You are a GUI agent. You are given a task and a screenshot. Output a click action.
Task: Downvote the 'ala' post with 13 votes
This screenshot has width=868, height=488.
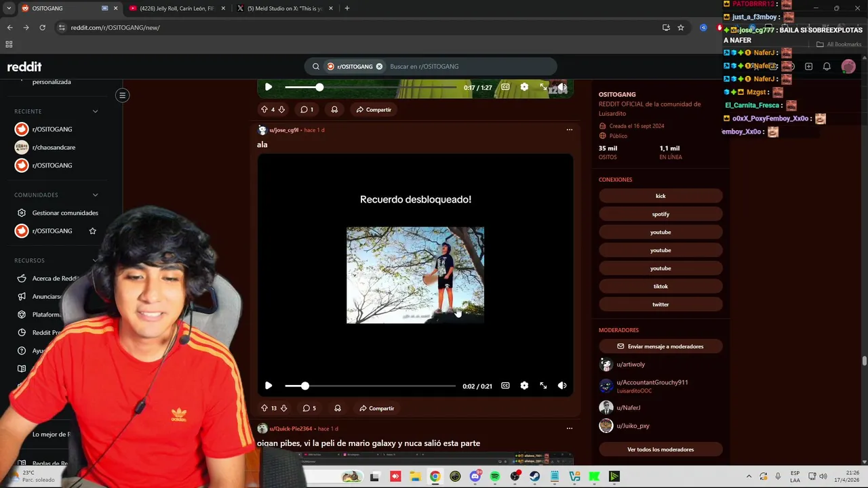[x=283, y=408]
